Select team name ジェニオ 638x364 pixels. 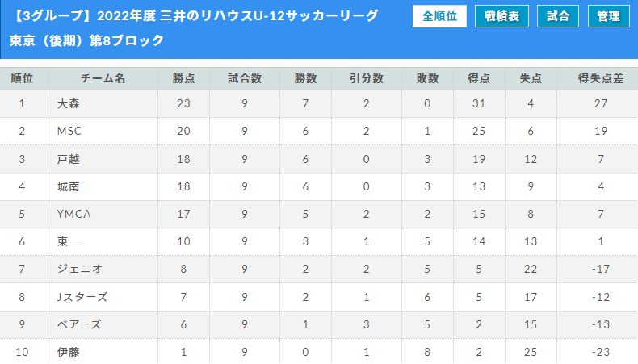79,269
